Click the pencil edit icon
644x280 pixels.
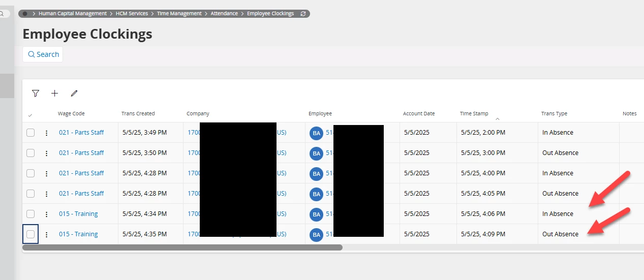click(x=74, y=94)
